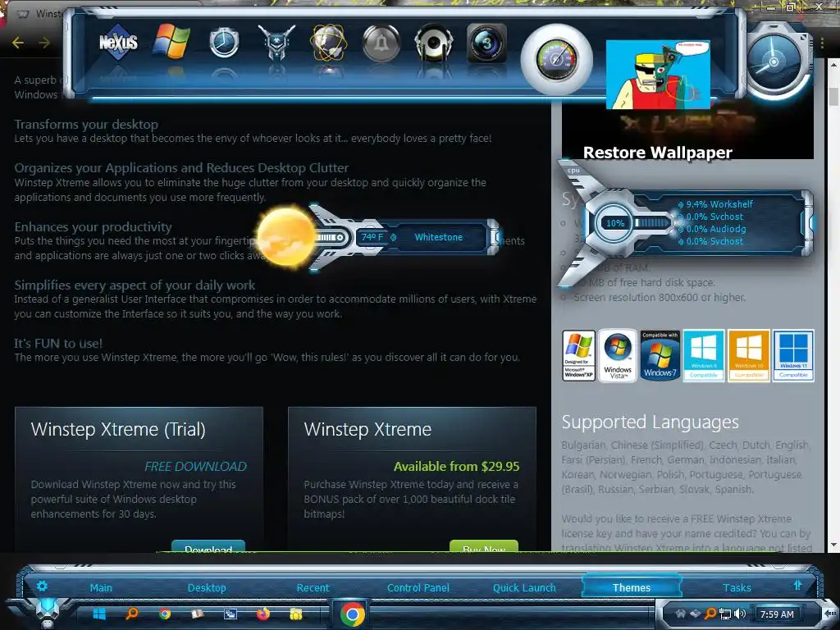Click the scrollbar down arrow in the browser

833,545
